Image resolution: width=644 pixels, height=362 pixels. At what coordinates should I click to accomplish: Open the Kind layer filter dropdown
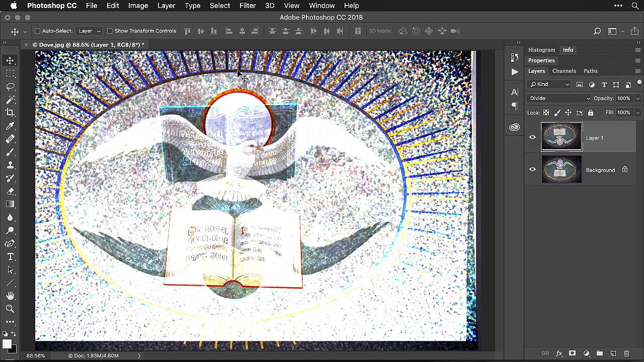[x=549, y=84]
